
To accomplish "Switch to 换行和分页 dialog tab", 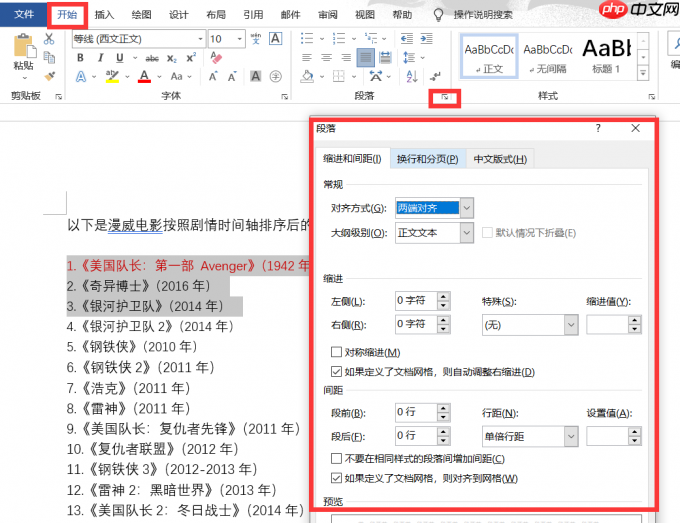I will (x=428, y=159).
